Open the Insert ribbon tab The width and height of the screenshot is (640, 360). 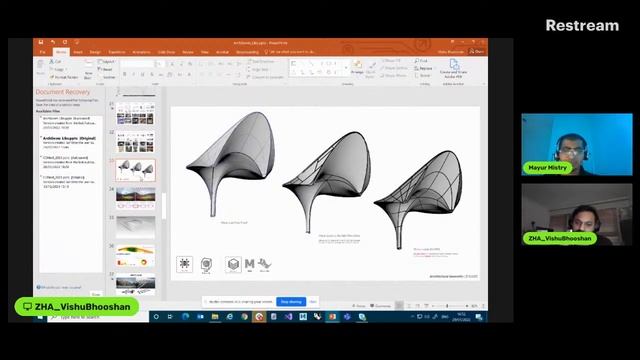point(78,52)
